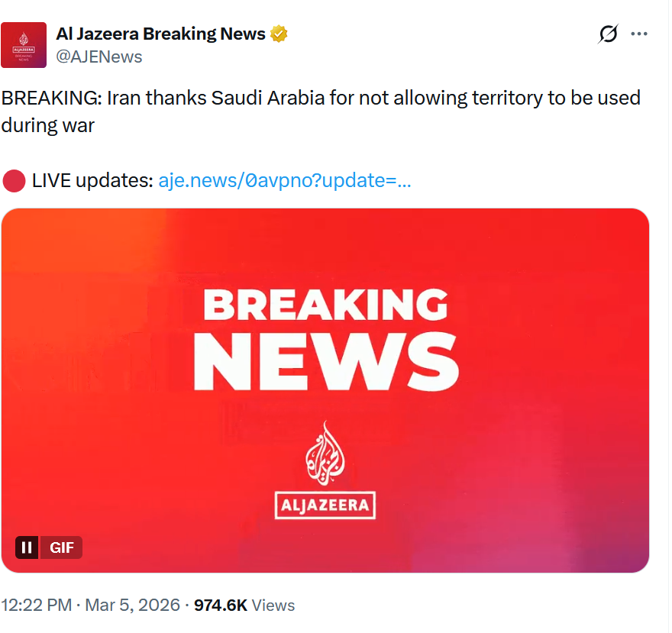The width and height of the screenshot is (672, 633).
Task: Click the 12:22 PM timestamp
Action: 35,606
